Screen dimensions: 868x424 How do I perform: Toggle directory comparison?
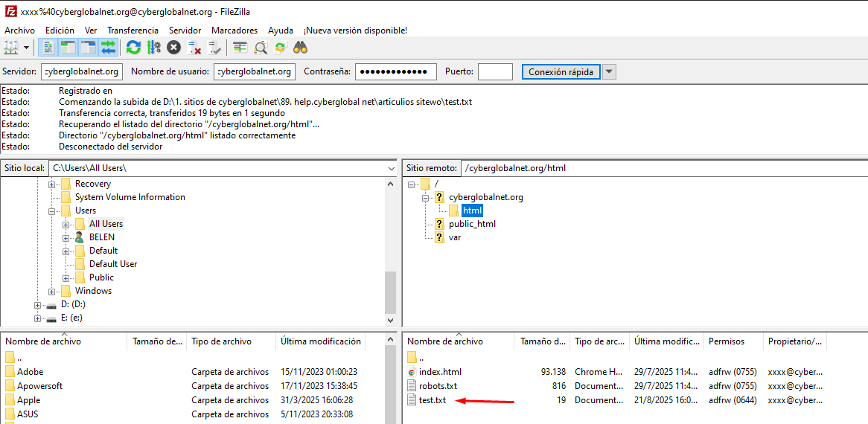tap(260, 48)
